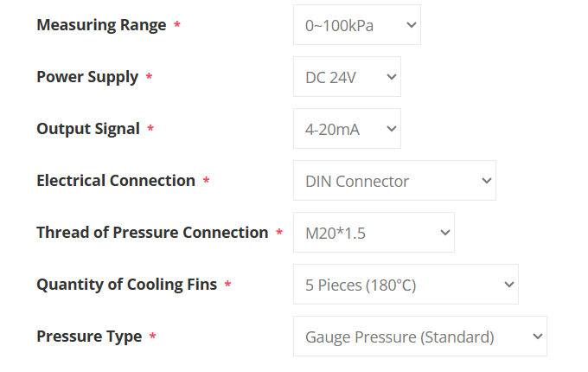The image size is (588, 372).
Task: Click the Quantity of Cooling Fins label
Action: pos(126,285)
